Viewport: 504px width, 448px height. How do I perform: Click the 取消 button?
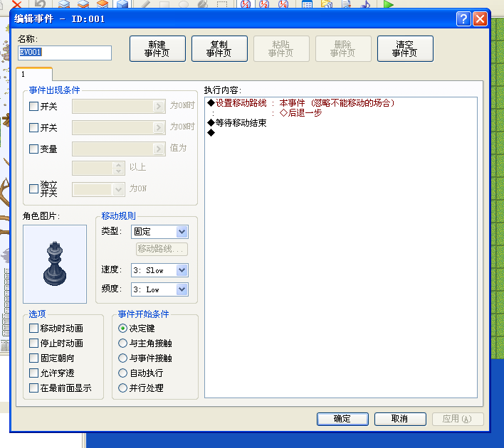pyautogui.click(x=400, y=419)
